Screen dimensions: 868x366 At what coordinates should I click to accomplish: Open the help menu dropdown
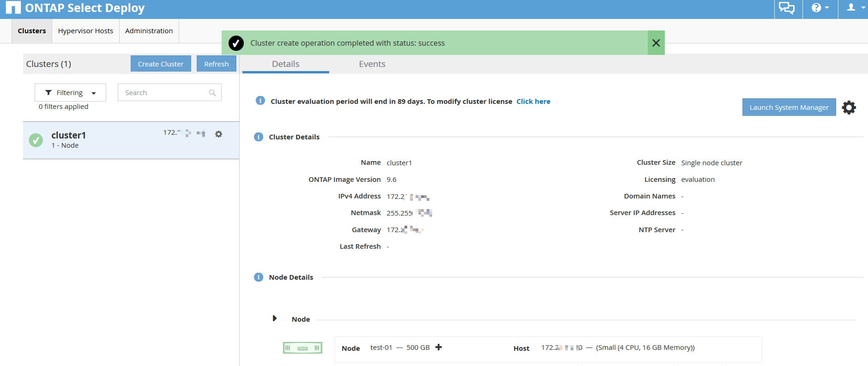point(820,8)
